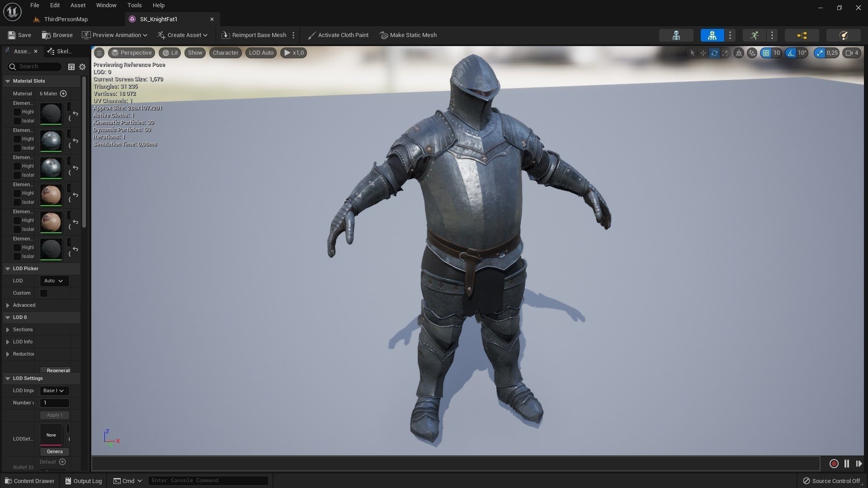The width and height of the screenshot is (868, 488).
Task: Open LOD Auto dropdown in LOD Picker
Action: (54, 281)
